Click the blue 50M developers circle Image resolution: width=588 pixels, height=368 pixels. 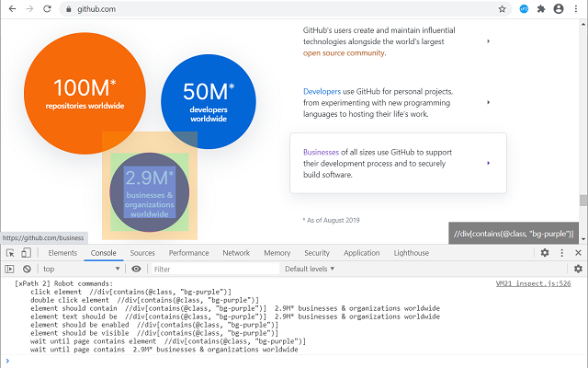[x=209, y=101]
